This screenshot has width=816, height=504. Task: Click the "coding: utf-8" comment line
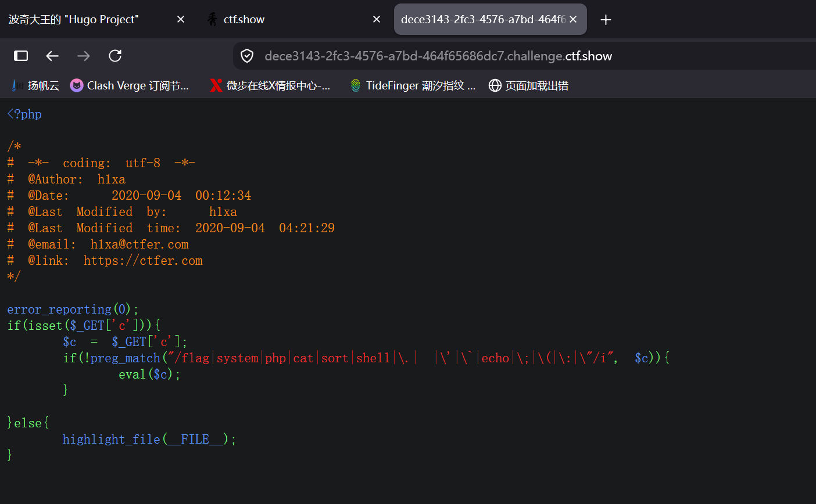(x=101, y=163)
